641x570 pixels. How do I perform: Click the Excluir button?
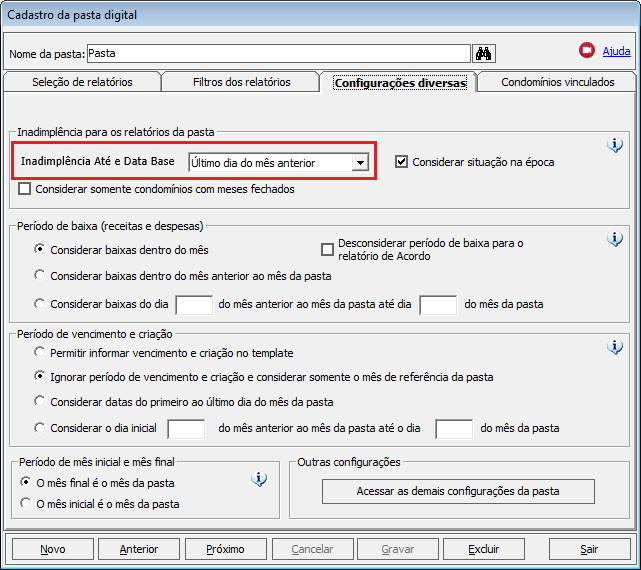(484, 549)
